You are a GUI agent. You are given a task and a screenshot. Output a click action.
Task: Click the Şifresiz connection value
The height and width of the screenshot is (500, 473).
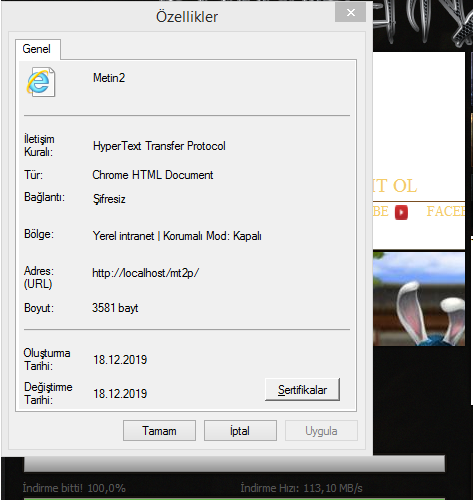point(109,199)
